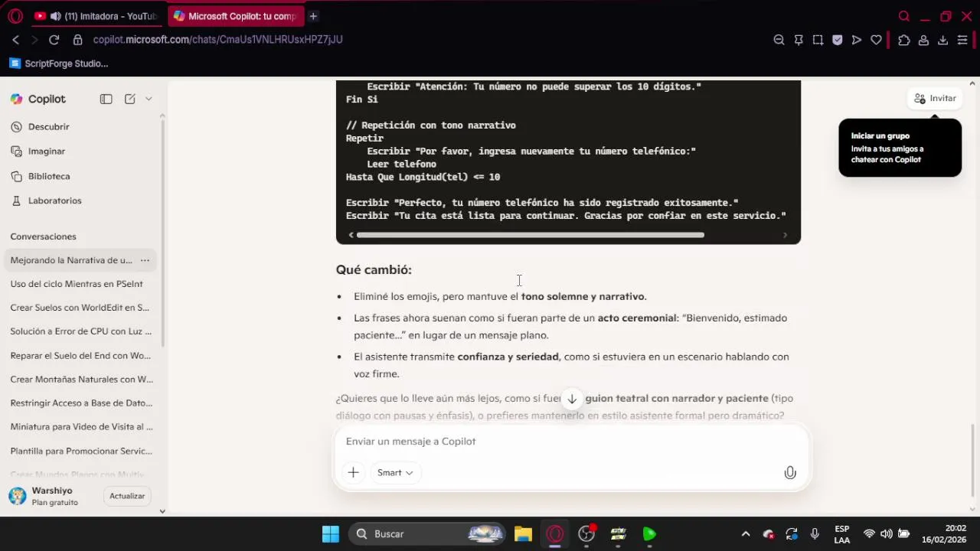Image resolution: width=980 pixels, height=551 pixels.
Task: Open the Warshiyo account profile
Action: point(43,496)
